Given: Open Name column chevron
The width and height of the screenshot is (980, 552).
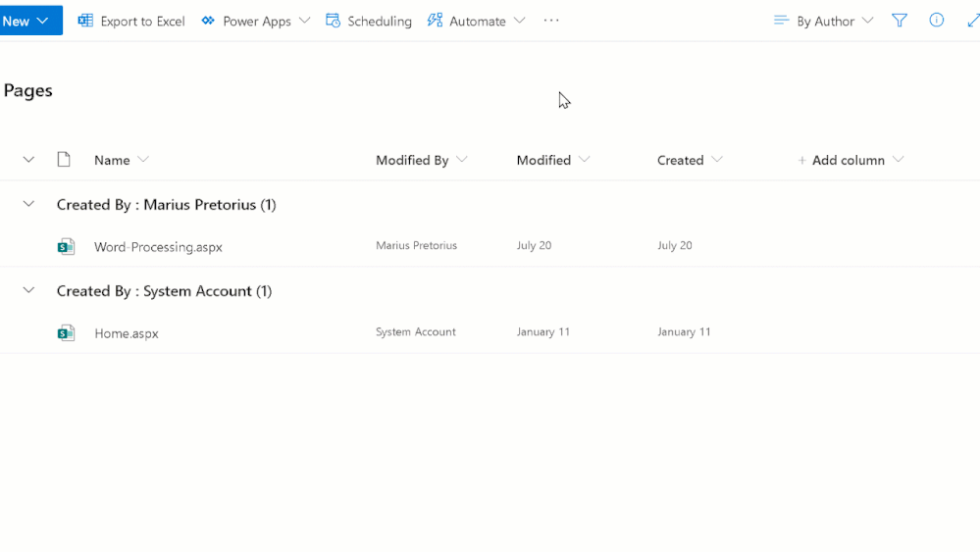Looking at the screenshot, I should 143,160.
